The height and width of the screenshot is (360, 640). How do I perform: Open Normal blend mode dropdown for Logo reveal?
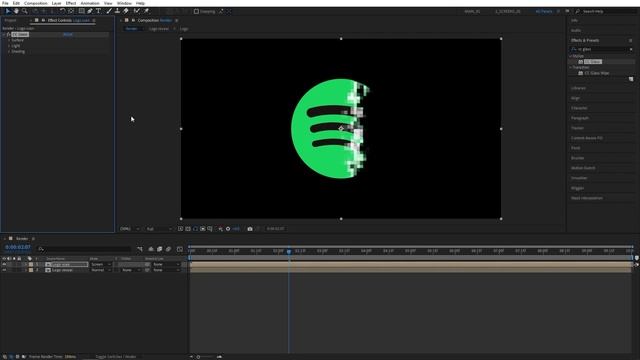[100, 270]
